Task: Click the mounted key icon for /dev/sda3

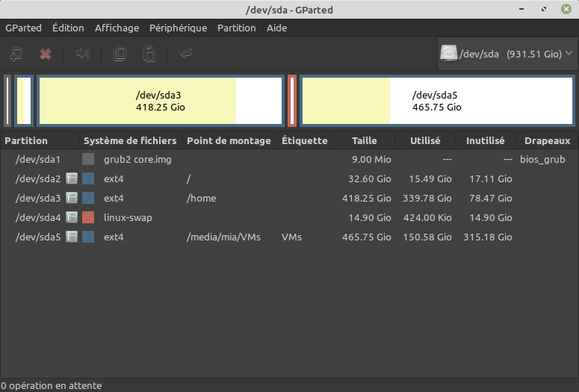Action: click(72, 198)
